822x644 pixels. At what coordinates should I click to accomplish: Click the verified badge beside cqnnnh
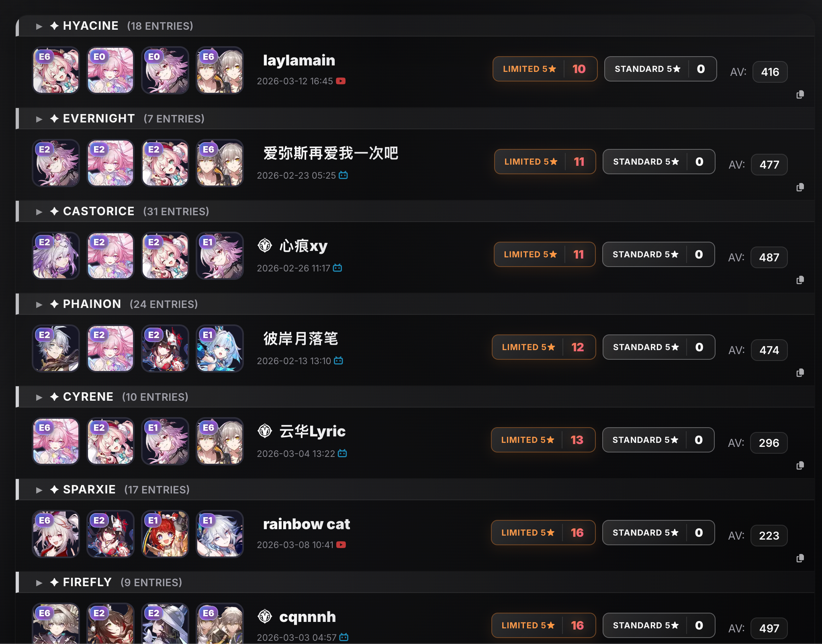pos(265,616)
